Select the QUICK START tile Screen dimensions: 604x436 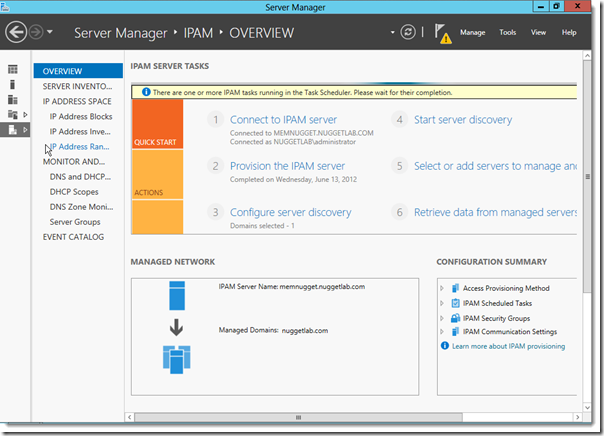pos(158,124)
